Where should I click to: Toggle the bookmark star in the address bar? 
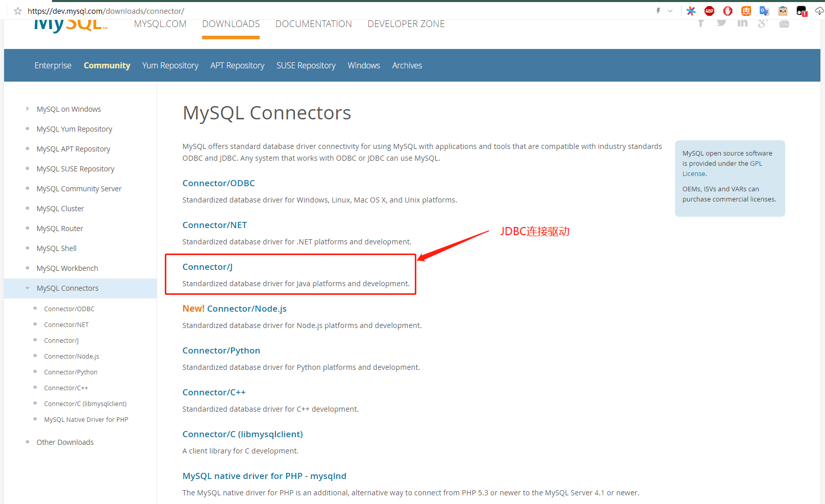(x=17, y=11)
